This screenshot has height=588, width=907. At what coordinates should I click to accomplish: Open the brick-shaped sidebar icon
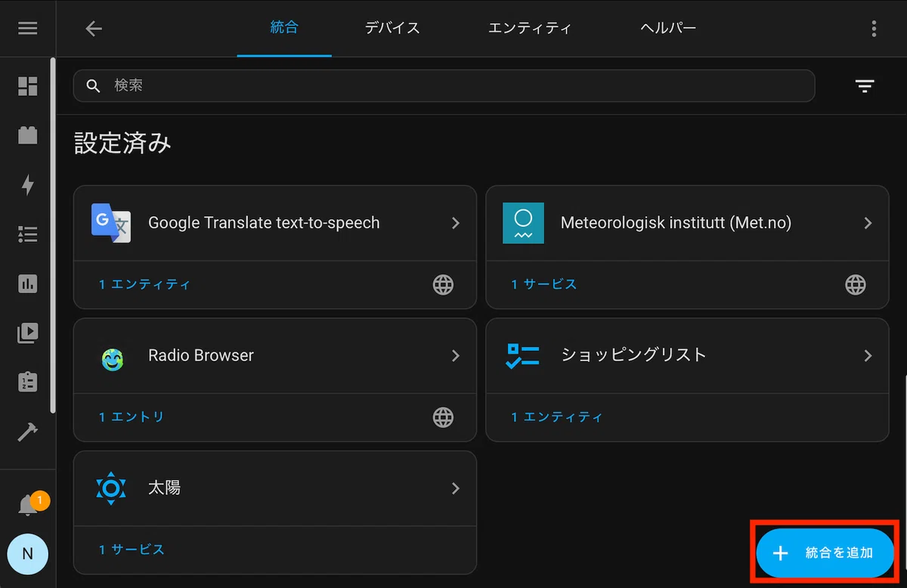(x=28, y=135)
